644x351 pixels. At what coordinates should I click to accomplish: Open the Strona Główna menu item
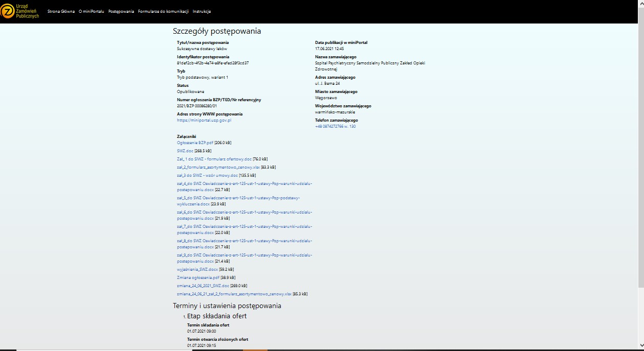tap(61, 11)
